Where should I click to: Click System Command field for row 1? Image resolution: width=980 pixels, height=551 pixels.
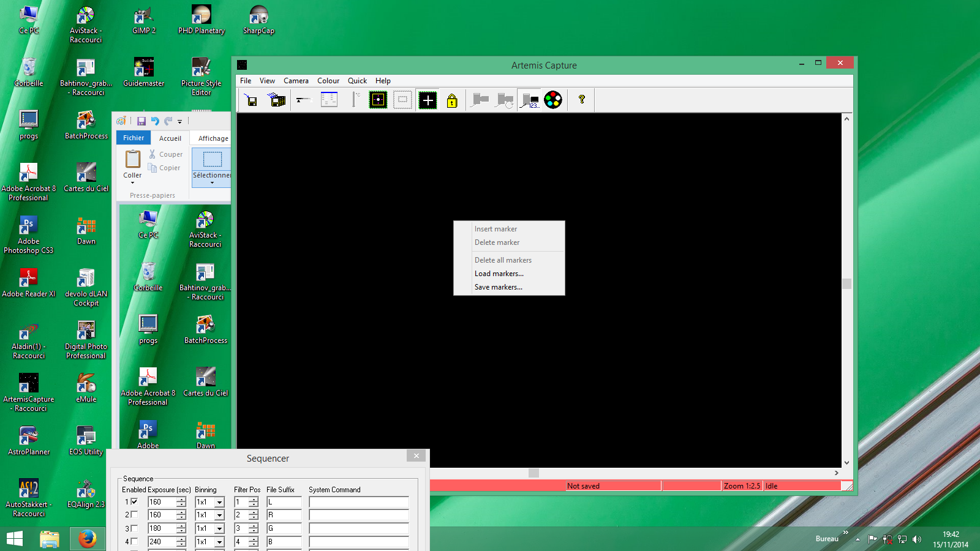pyautogui.click(x=359, y=502)
